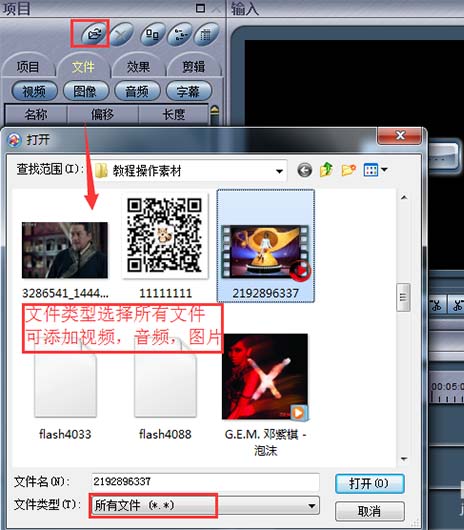Viewport: 464px width, 530px height.
Task: Switch to the 文件 tab
Action: click(83, 67)
